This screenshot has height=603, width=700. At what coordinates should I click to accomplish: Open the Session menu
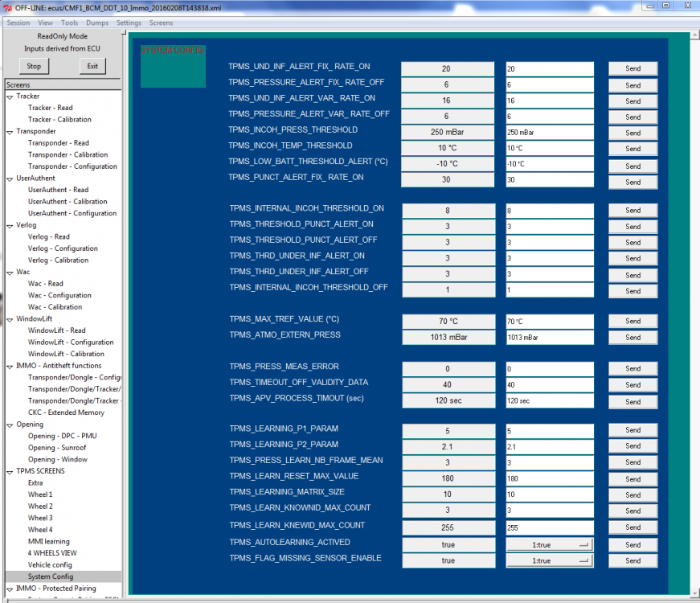pyautogui.click(x=18, y=23)
